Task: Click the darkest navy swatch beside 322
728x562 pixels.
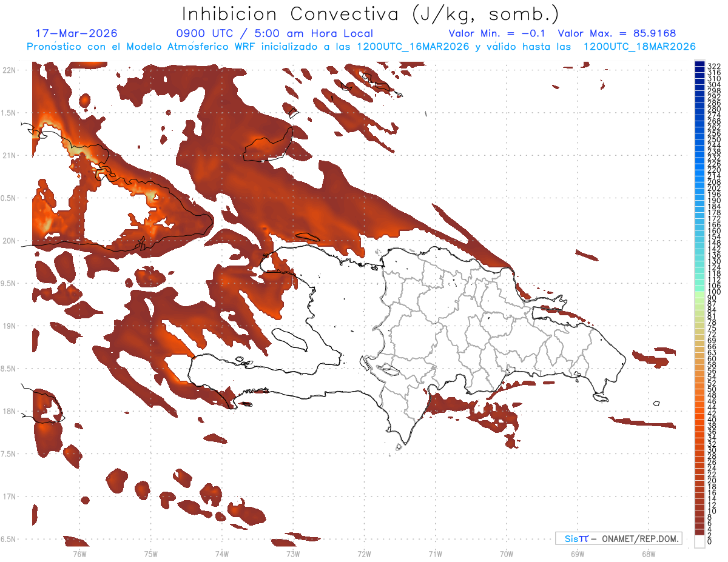Action: [x=700, y=64]
